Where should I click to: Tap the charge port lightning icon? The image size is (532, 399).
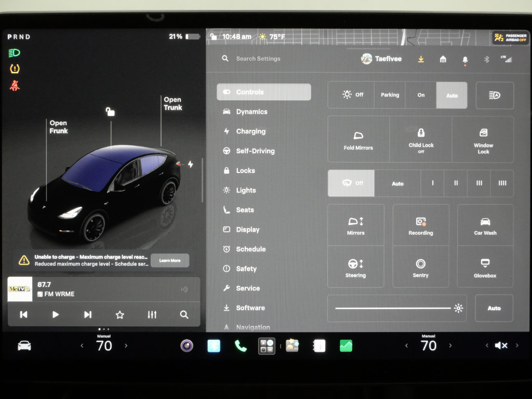[x=191, y=164]
